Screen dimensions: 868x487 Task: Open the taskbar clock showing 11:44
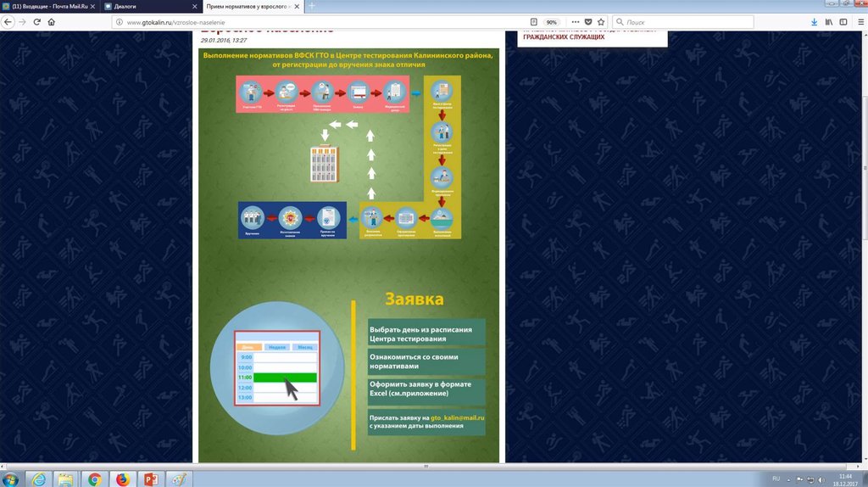845,480
